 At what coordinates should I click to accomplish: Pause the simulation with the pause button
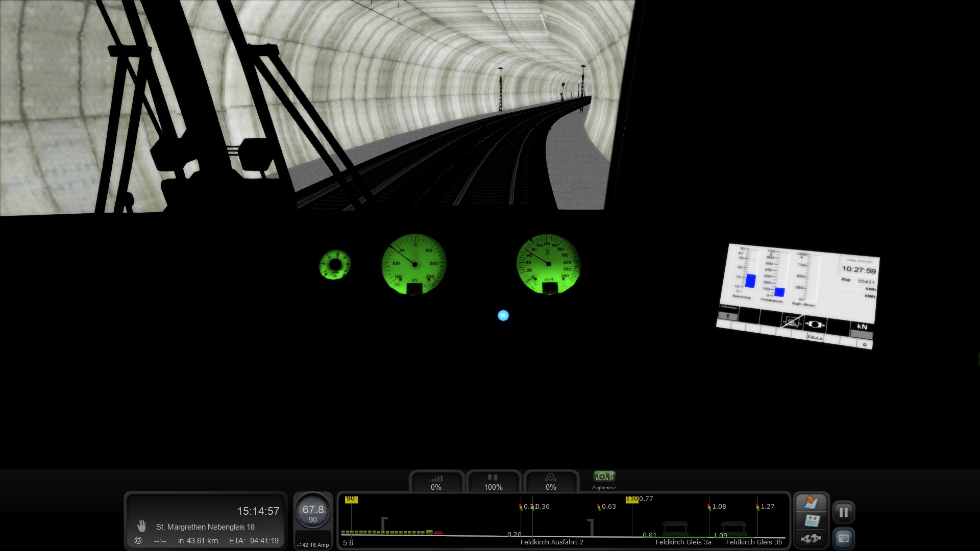843,512
